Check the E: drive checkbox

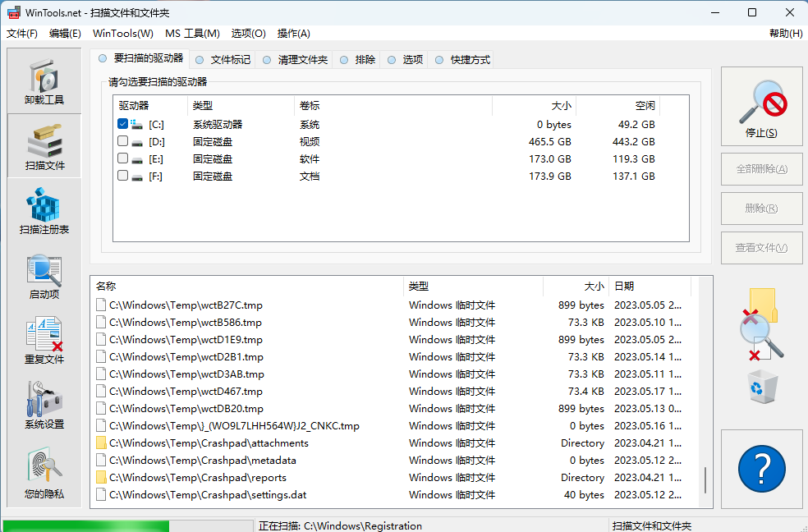pyautogui.click(x=122, y=158)
